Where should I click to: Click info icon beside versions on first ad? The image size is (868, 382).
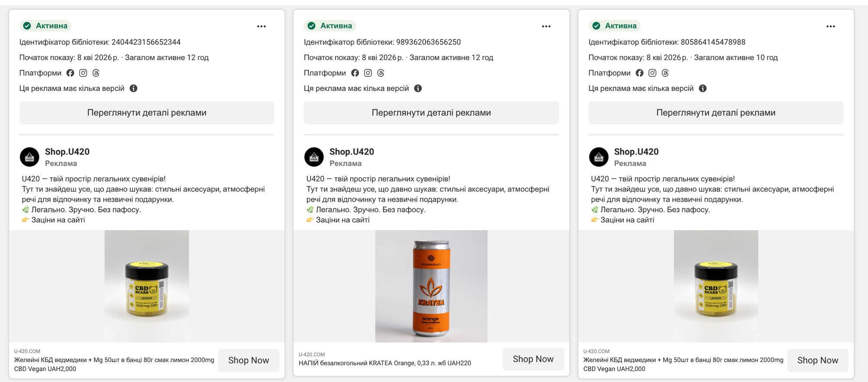click(133, 89)
